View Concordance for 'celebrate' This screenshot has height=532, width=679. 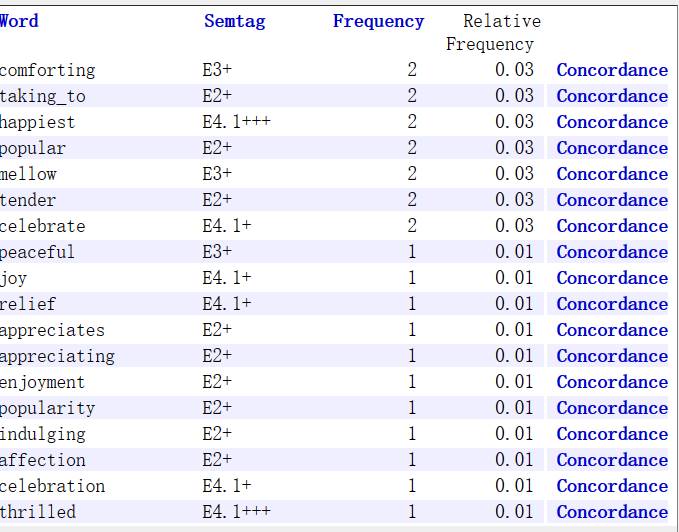[612, 226]
